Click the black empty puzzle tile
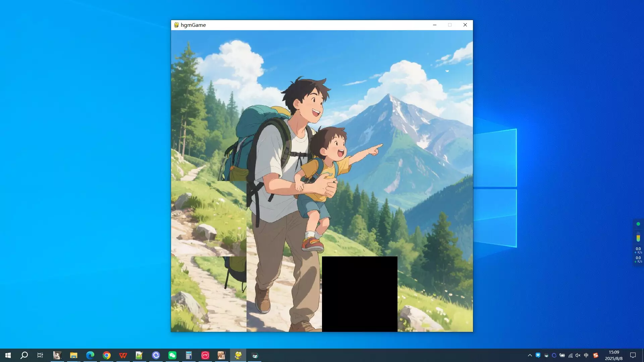The width and height of the screenshot is (644, 362). pyautogui.click(x=360, y=294)
